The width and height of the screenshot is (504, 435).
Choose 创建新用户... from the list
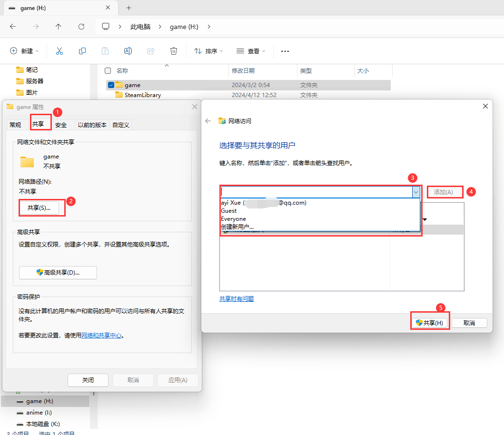320,227
